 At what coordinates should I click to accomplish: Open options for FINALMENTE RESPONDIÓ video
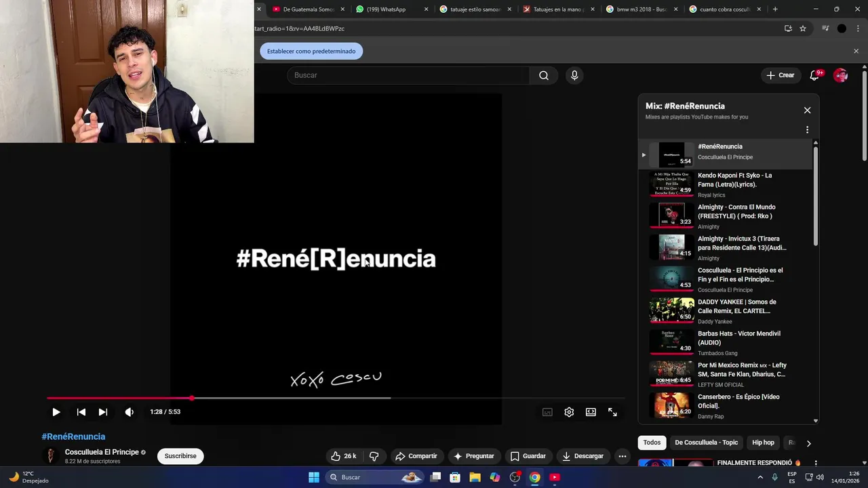coord(816,464)
